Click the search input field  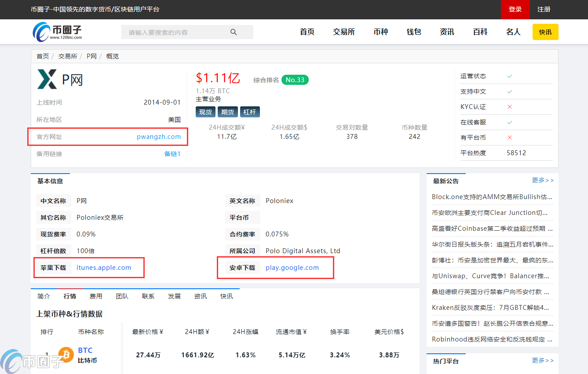187,32
